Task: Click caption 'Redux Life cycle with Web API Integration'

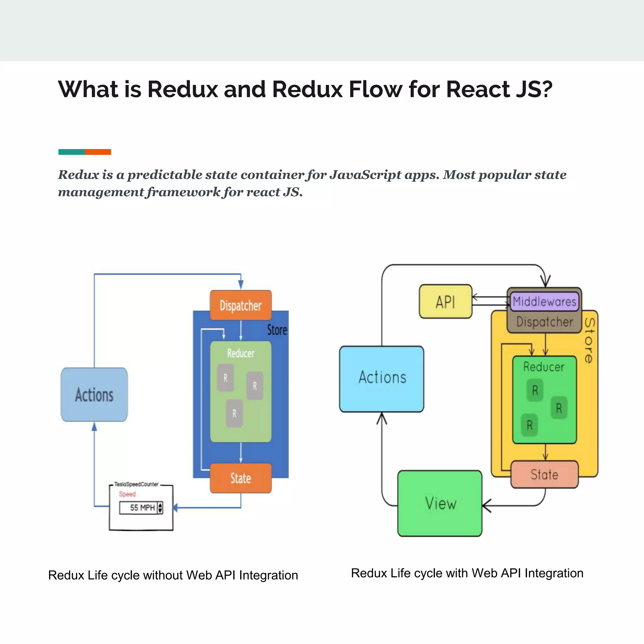Action: coord(467,573)
